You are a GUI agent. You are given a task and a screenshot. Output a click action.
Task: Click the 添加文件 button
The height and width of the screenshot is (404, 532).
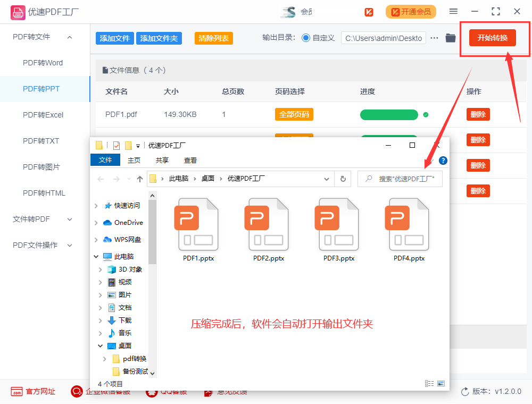[x=115, y=38]
